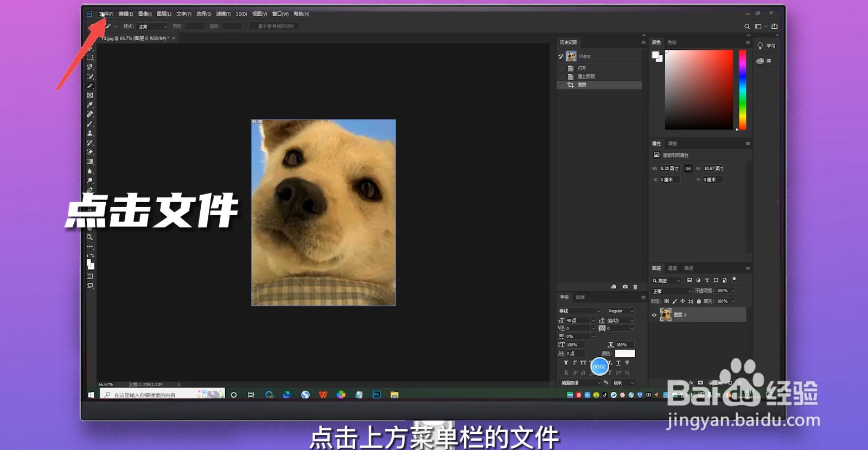Click the Windows taskbar search box
868x450 pixels.
pos(162,395)
